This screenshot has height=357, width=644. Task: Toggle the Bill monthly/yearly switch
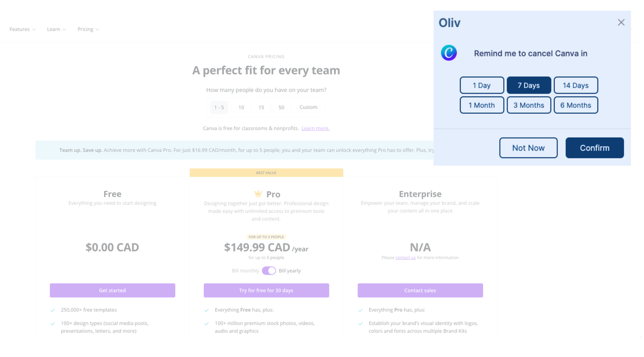coord(269,271)
